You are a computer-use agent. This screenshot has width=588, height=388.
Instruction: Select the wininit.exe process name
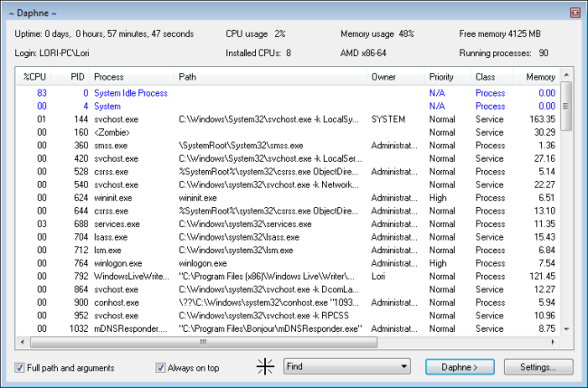point(113,198)
